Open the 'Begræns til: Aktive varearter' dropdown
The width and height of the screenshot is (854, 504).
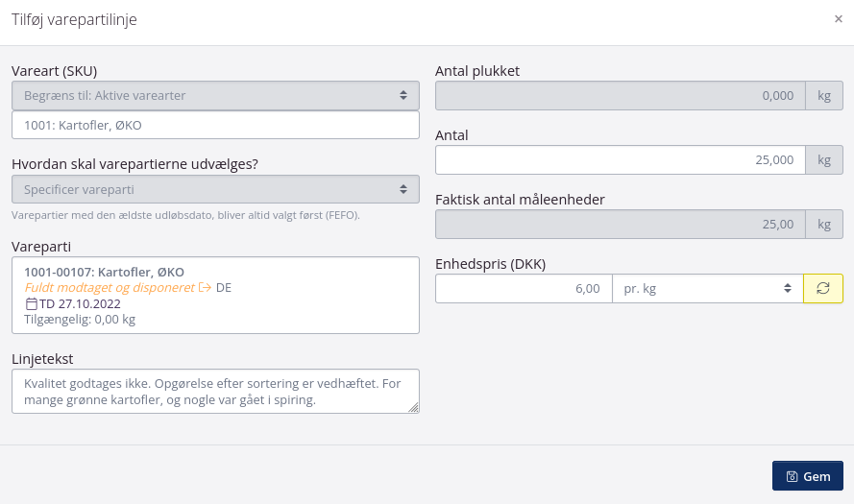[215, 95]
